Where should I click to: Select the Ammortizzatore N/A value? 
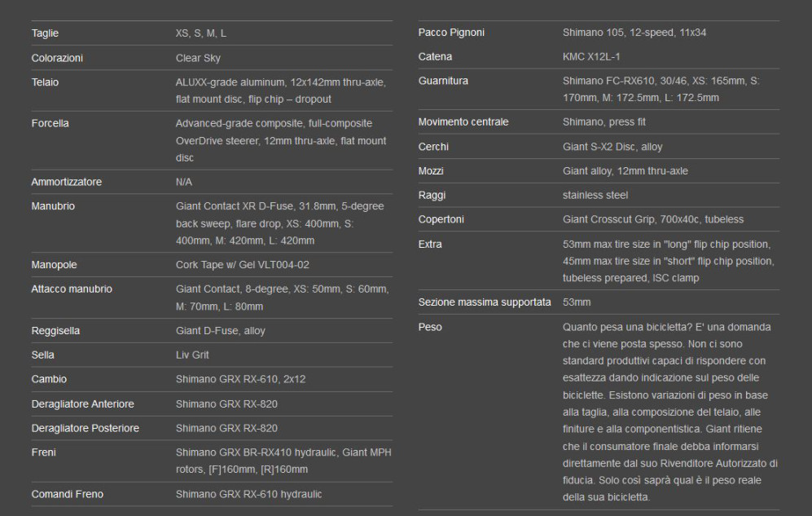(184, 182)
